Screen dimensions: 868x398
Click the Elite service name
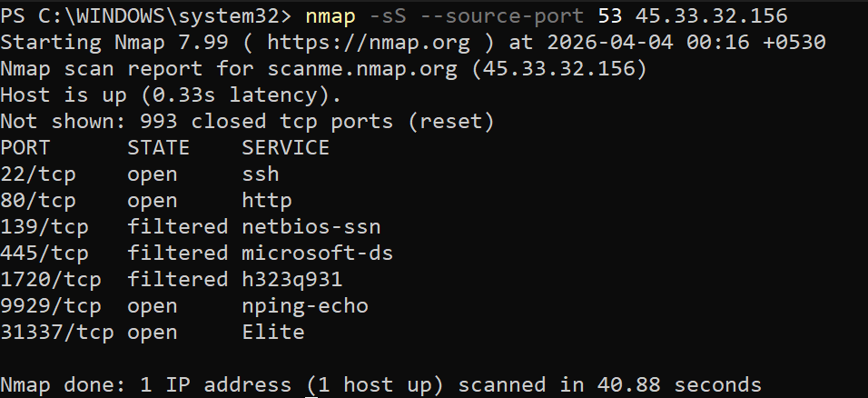coord(272,332)
